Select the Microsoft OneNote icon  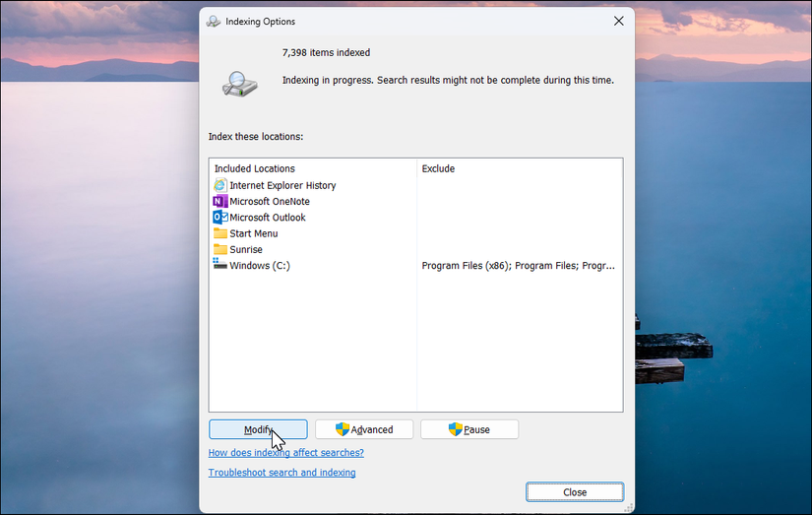coord(220,201)
